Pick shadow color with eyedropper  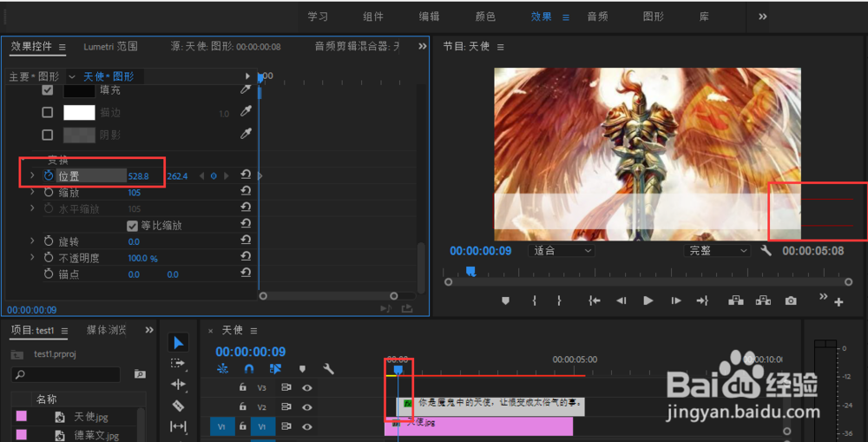click(x=246, y=134)
